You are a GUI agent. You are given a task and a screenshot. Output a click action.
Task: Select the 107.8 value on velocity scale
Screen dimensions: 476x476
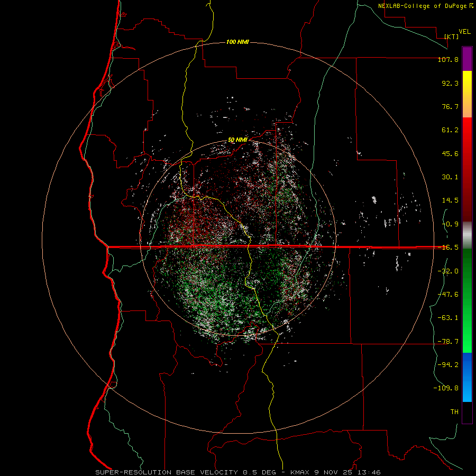[448, 59]
